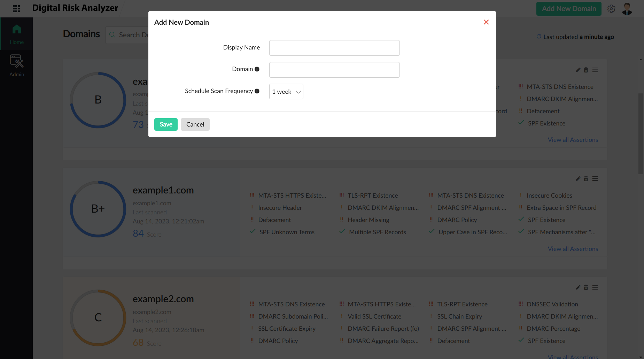Save the new domain
The height and width of the screenshot is (359, 644).
coord(166,124)
